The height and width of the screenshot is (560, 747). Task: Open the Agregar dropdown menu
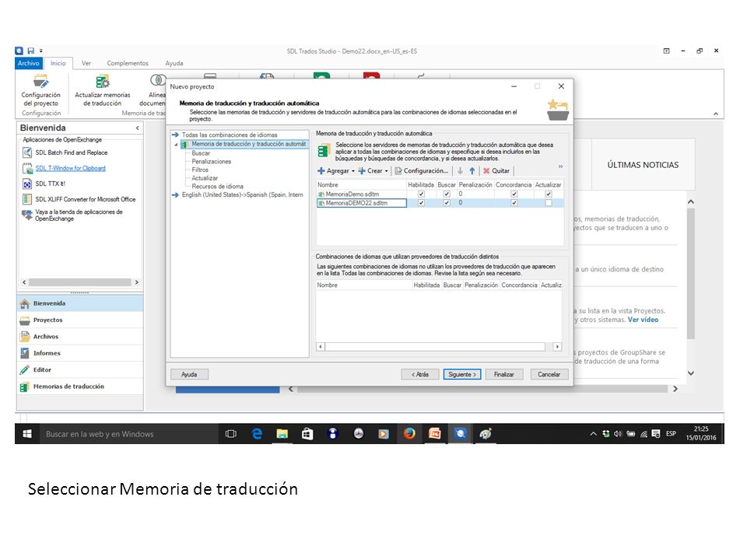point(336,171)
